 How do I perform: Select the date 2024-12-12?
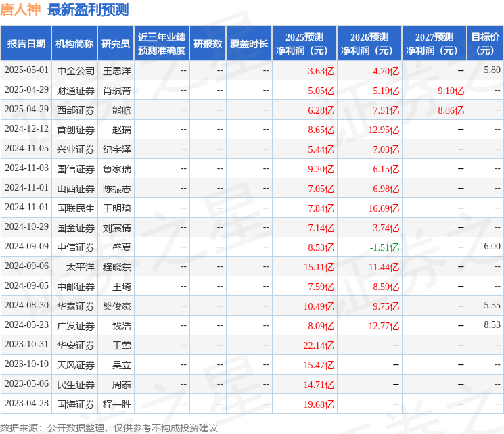26,129
